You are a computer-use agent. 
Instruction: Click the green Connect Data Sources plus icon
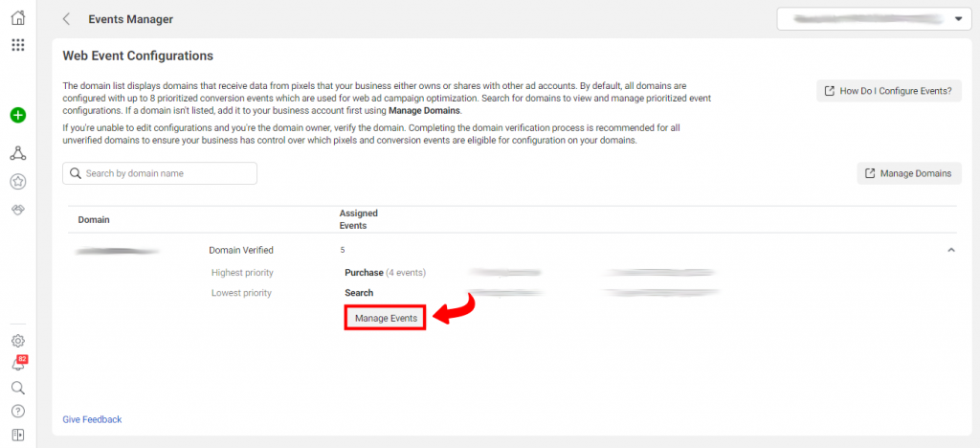coord(17,115)
